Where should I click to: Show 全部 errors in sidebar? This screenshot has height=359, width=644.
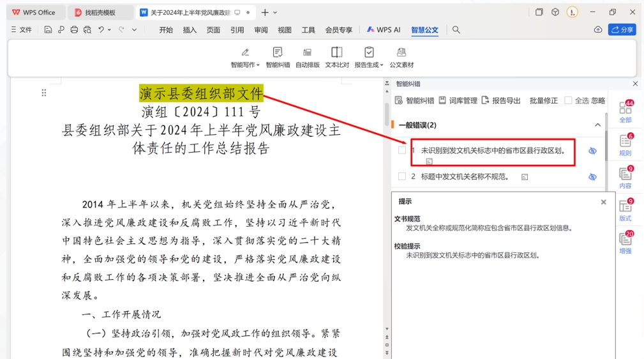tap(625, 112)
